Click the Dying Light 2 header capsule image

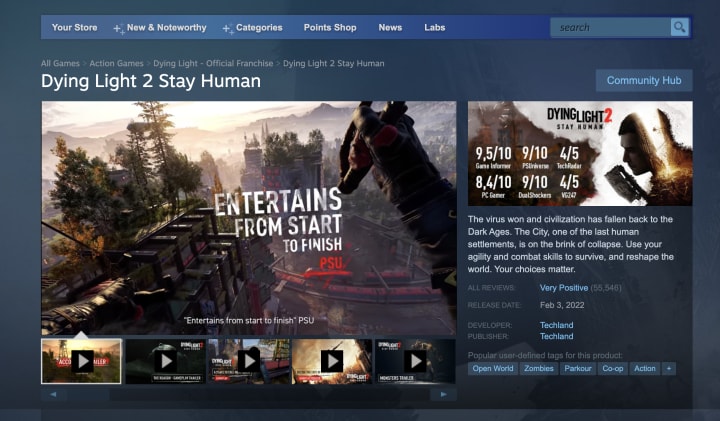(x=580, y=153)
